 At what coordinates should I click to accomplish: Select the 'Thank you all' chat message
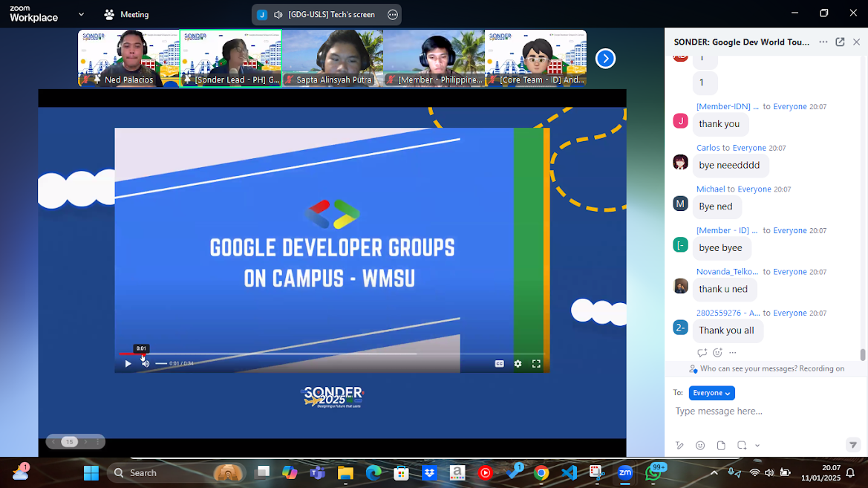pyautogui.click(x=726, y=330)
